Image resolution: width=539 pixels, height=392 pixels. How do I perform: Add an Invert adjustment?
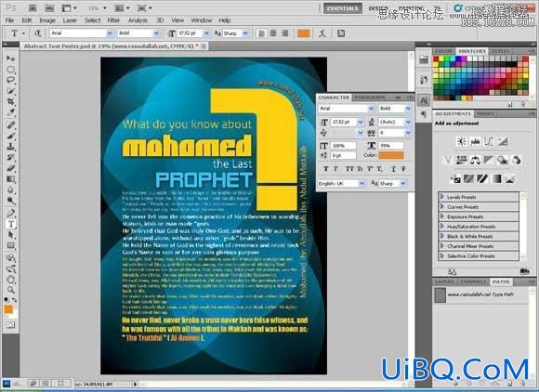(x=455, y=179)
